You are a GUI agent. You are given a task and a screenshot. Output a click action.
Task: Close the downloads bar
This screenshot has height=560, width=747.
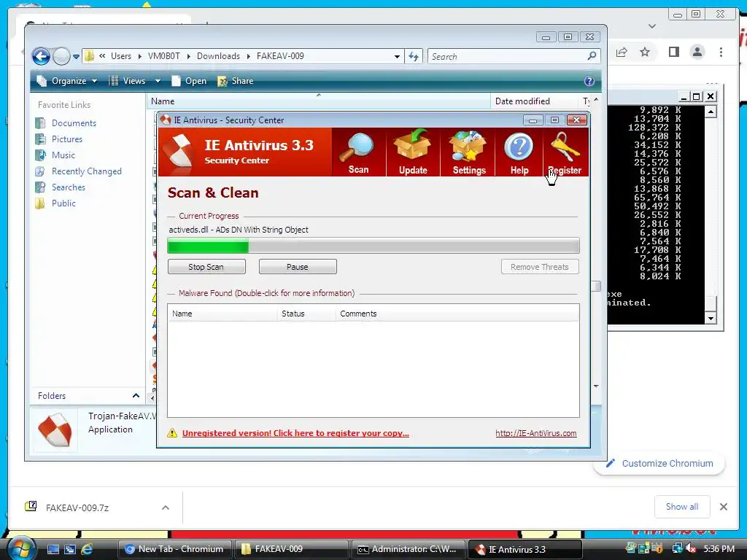[724, 507]
